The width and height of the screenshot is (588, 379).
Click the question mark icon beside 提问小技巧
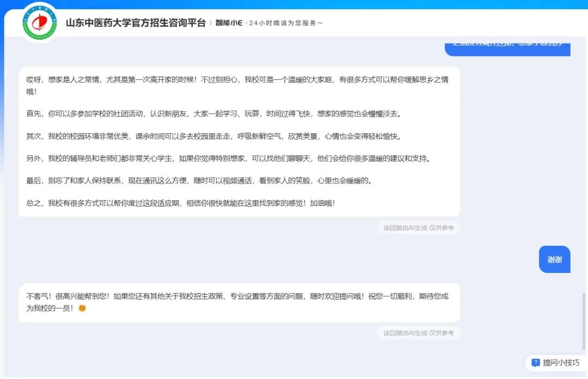click(535, 363)
